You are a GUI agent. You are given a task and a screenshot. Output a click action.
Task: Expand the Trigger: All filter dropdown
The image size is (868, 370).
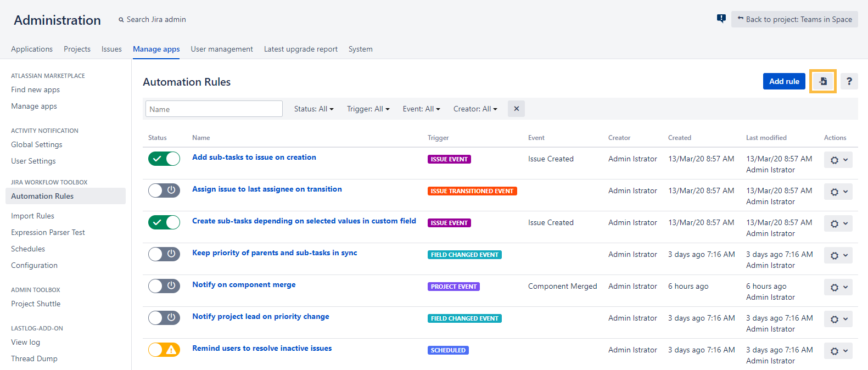click(x=368, y=109)
